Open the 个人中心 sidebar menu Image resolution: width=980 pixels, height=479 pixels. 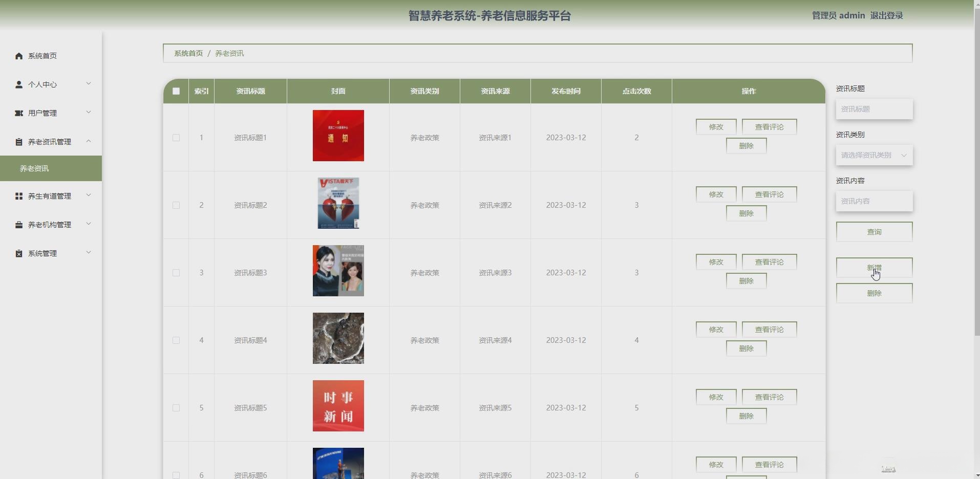coord(51,84)
